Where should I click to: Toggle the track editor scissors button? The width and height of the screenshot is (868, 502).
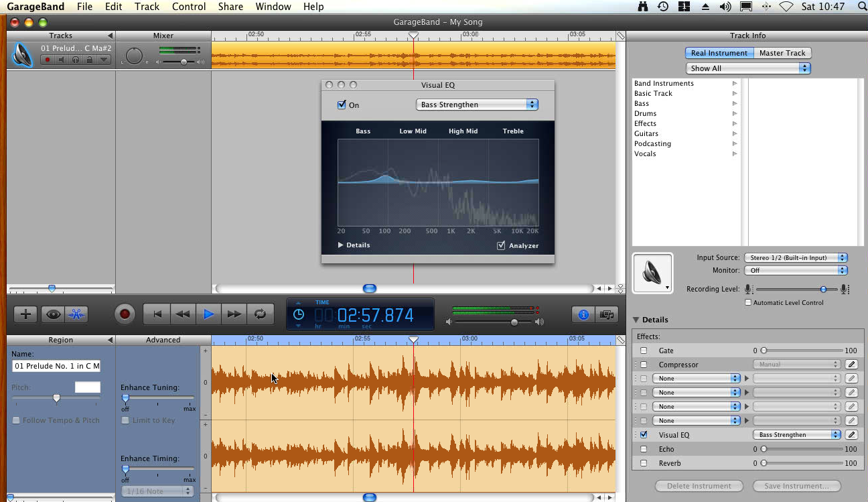tap(76, 314)
